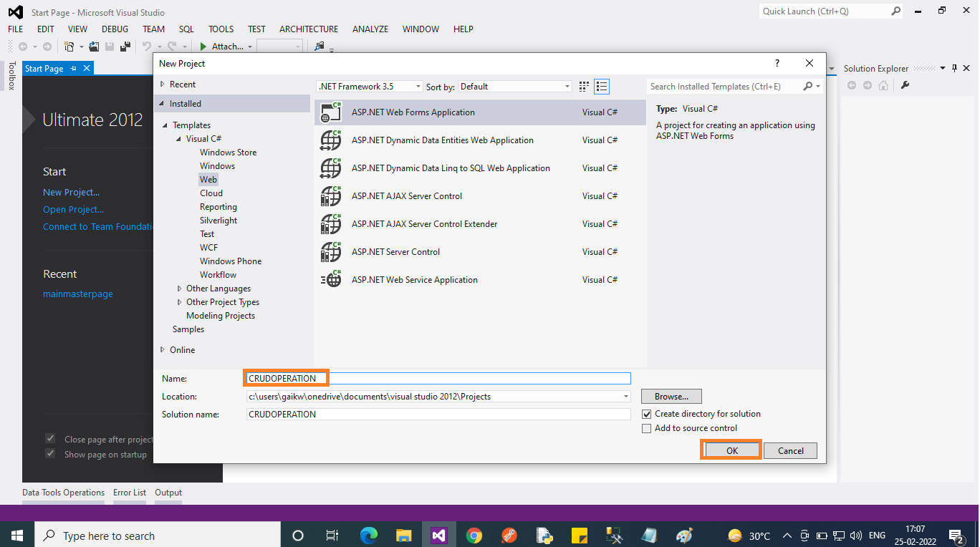Click the Solution name input field
Image resolution: width=980 pixels, height=547 pixels.
coord(438,414)
